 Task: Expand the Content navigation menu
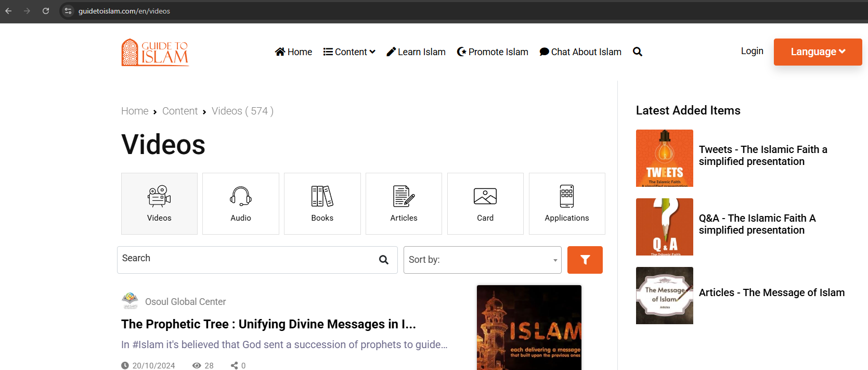point(349,52)
